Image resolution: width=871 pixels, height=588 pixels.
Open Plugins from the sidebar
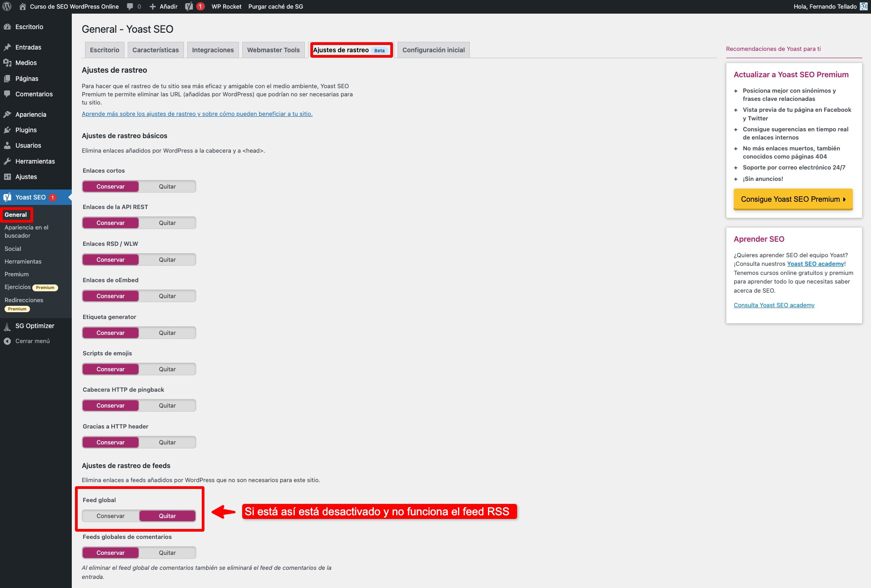26,130
